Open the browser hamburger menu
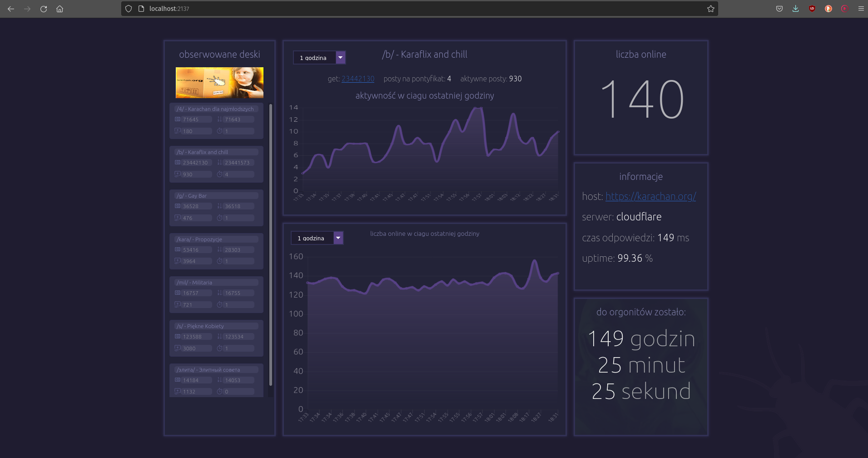 861,9
